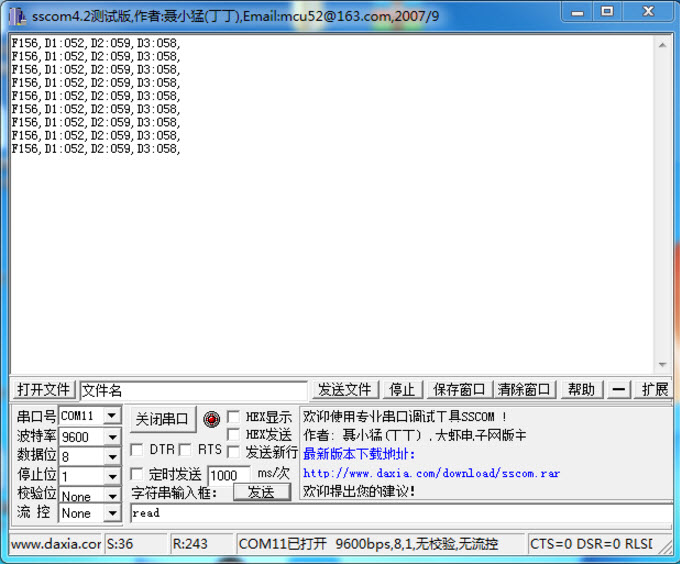Click the 帮助 help button
680x564 pixels.
coord(582,390)
